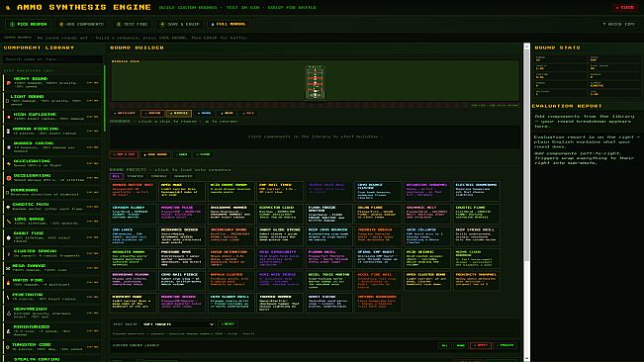
Task: Select the Decelerating component icon
Action: (9, 178)
